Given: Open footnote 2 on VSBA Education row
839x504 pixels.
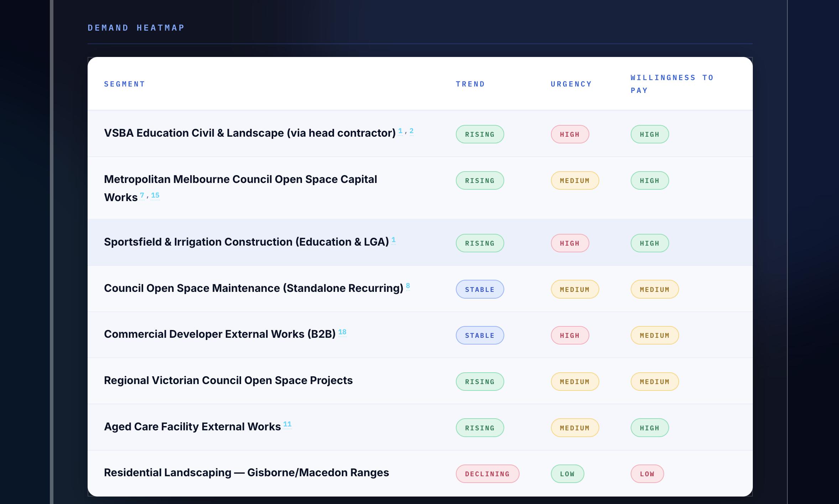Looking at the screenshot, I should (x=411, y=131).
